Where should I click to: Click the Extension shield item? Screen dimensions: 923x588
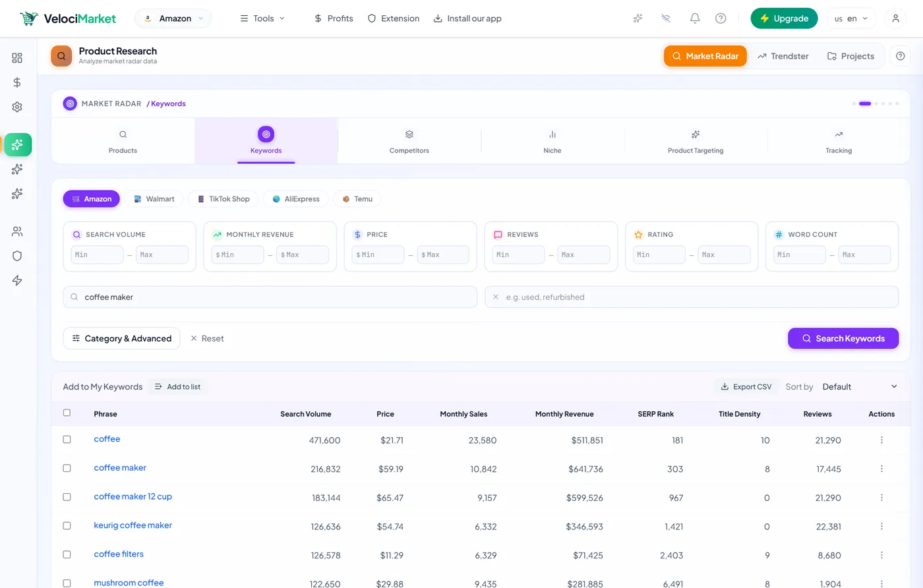pos(394,18)
